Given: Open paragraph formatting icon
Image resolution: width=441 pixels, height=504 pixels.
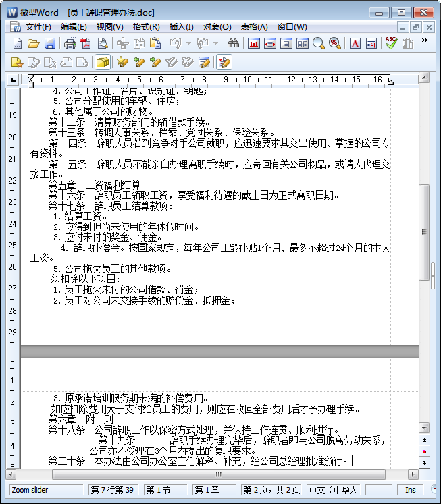Looking at the screenshot, I should click(x=371, y=43).
